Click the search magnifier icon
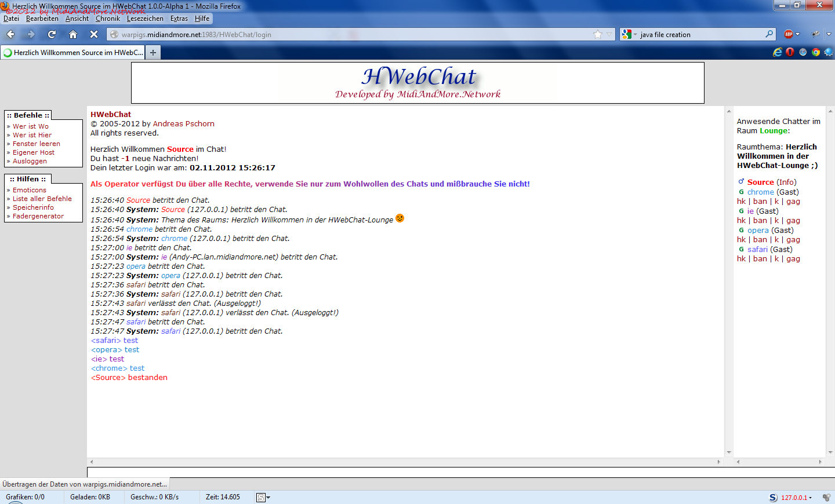This screenshot has width=835, height=504. tap(769, 34)
